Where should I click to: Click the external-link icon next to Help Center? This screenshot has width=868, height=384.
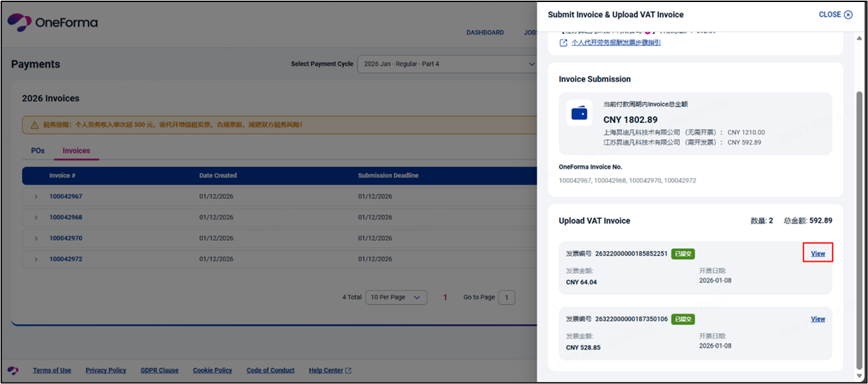coord(348,371)
